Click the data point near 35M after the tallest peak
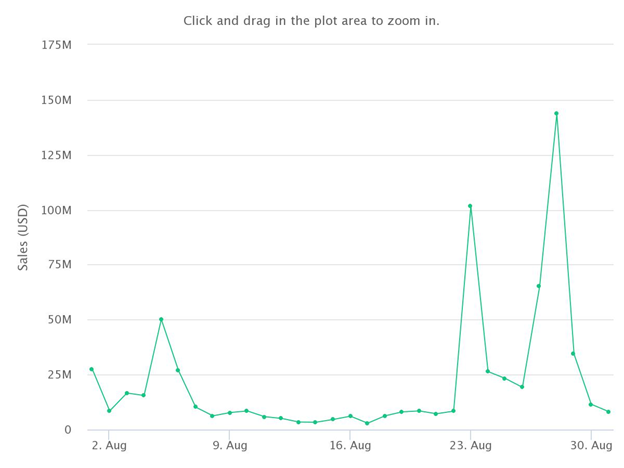 (573, 353)
